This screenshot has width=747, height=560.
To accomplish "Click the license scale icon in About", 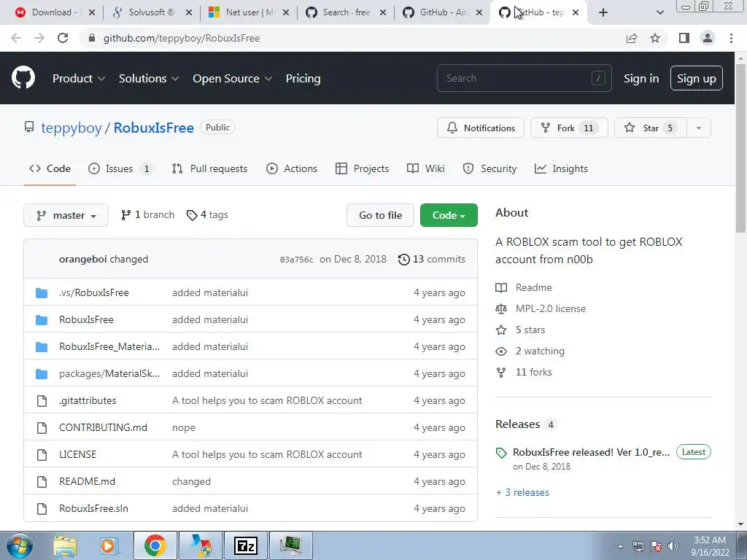I will 501,308.
